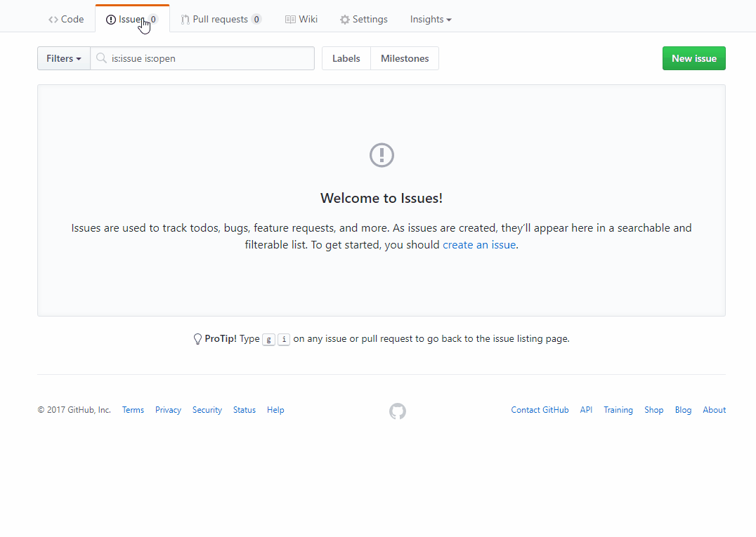Select the Issues tab
The width and height of the screenshot is (756, 537).
tap(132, 19)
